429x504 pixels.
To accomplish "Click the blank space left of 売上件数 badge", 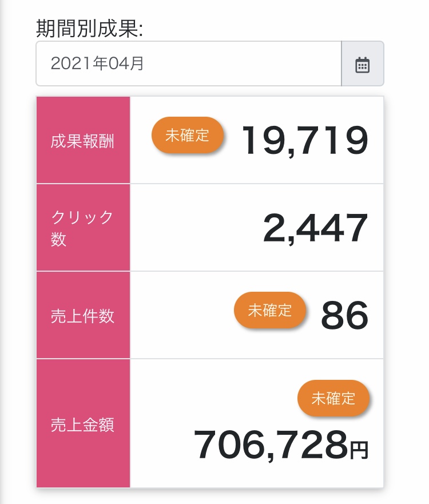I will click(182, 315).
